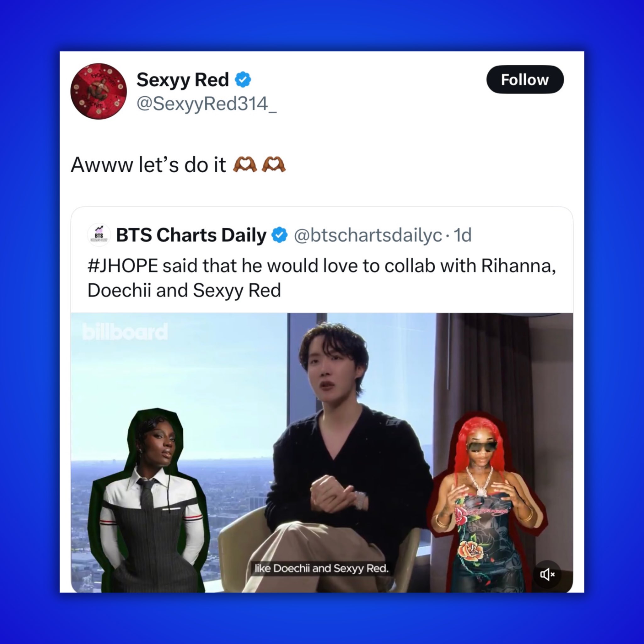
Task: Open BTS Charts Daily avatar icon
Action: coord(99,235)
